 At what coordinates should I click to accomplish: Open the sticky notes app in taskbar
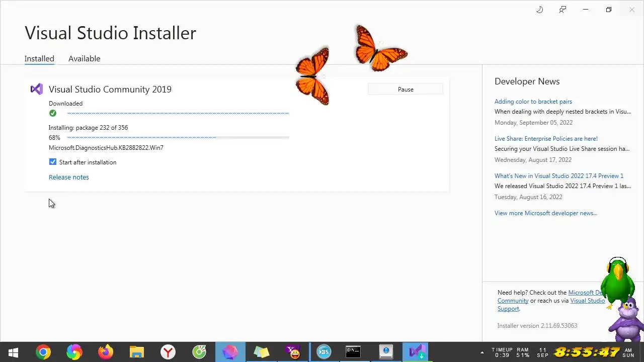tap(262, 352)
